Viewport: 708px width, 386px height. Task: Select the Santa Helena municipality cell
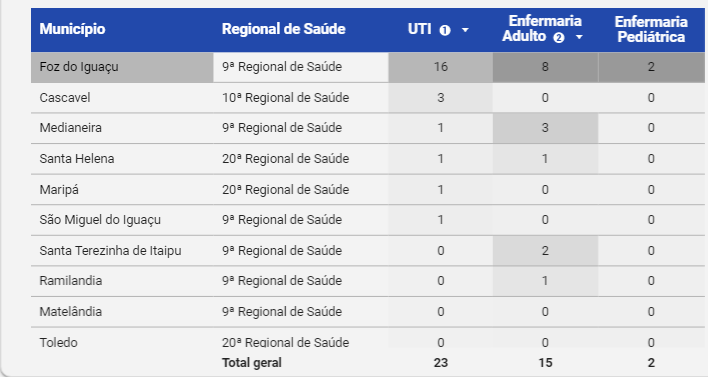click(x=122, y=159)
